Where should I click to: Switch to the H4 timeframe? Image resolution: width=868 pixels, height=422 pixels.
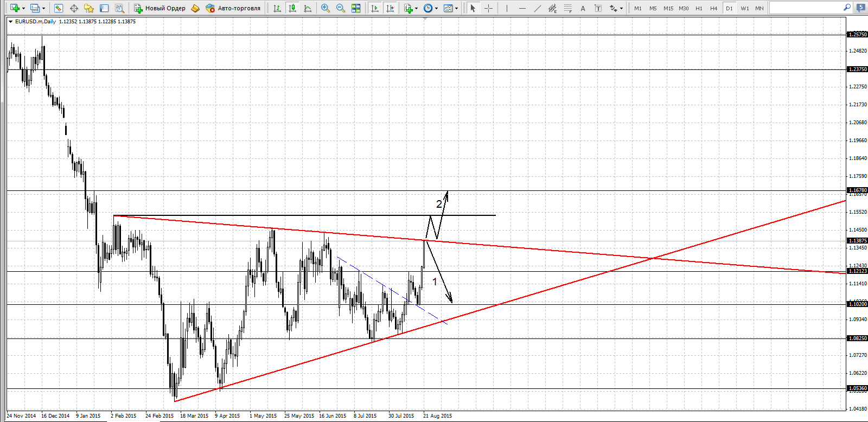click(x=713, y=8)
